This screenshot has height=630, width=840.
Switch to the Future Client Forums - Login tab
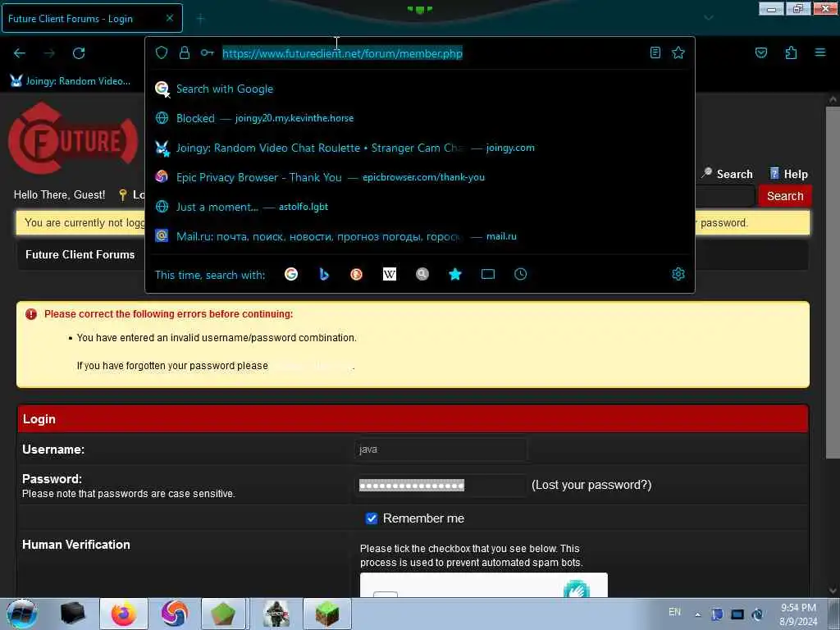(x=92, y=19)
